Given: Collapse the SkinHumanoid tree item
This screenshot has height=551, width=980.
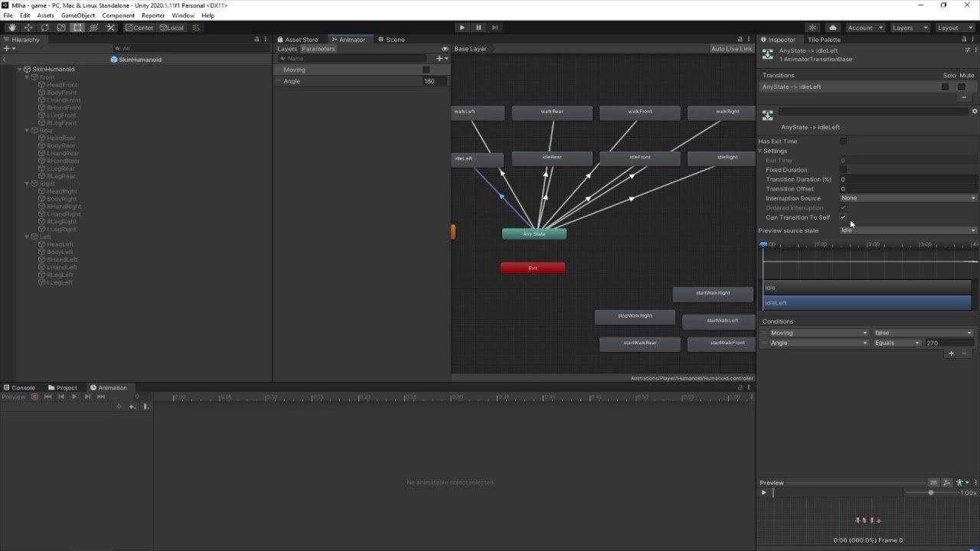Looking at the screenshot, I should [x=20, y=70].
